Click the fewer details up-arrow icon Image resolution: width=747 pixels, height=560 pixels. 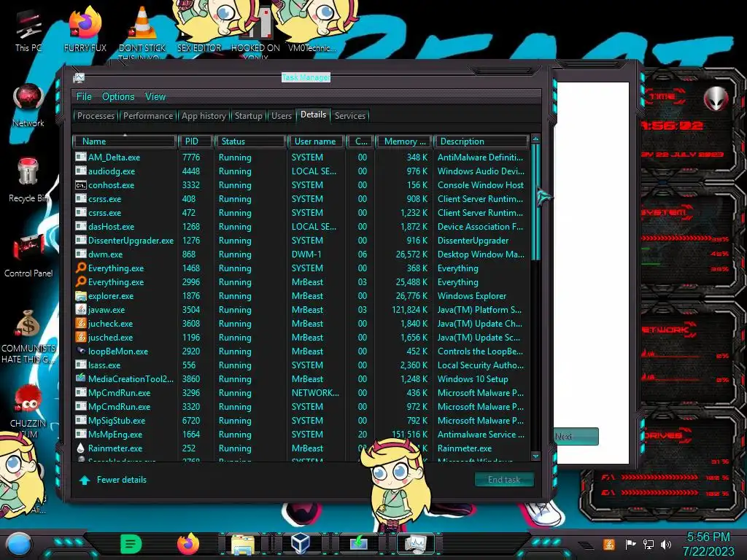pos(85,480)
